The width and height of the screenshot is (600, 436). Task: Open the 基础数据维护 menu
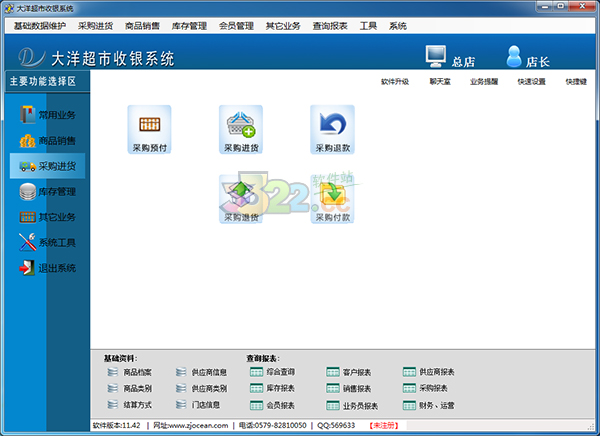click(x=40, y=26)
